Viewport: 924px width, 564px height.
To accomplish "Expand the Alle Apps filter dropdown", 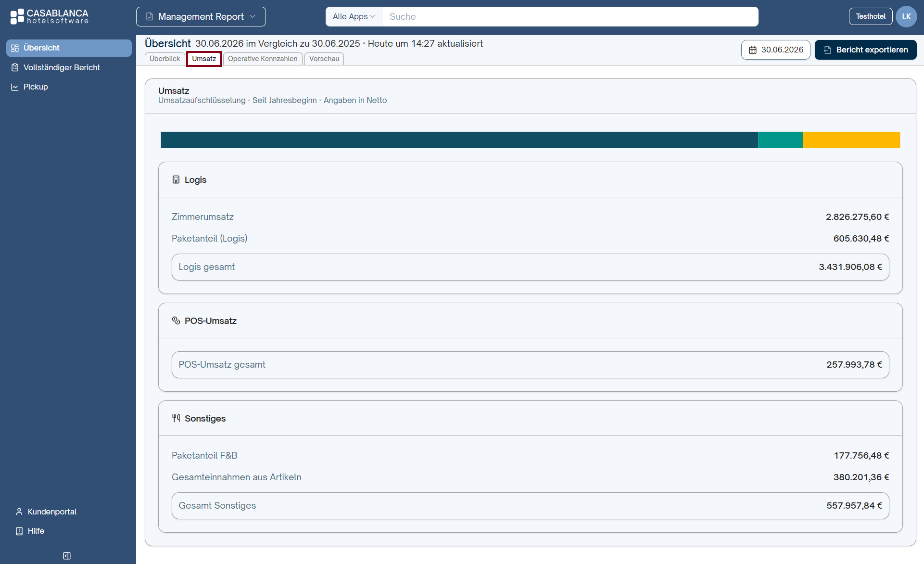I will [x=354, y=16].
